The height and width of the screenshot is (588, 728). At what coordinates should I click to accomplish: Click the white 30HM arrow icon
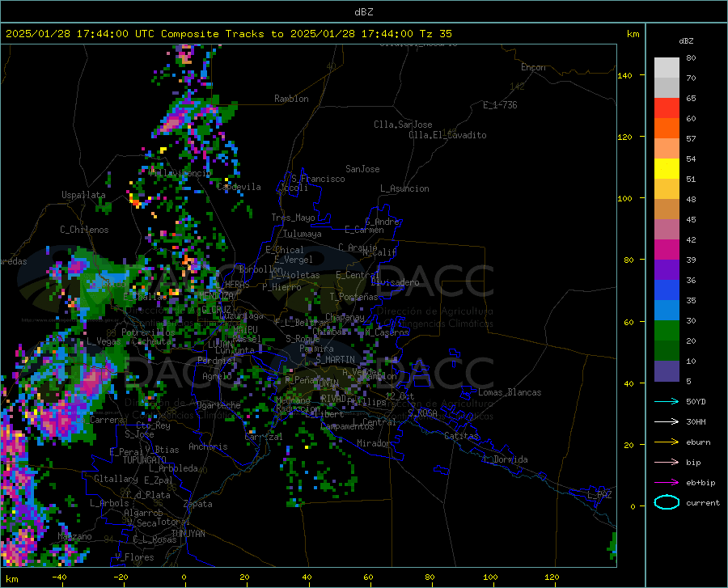(667, 422)
